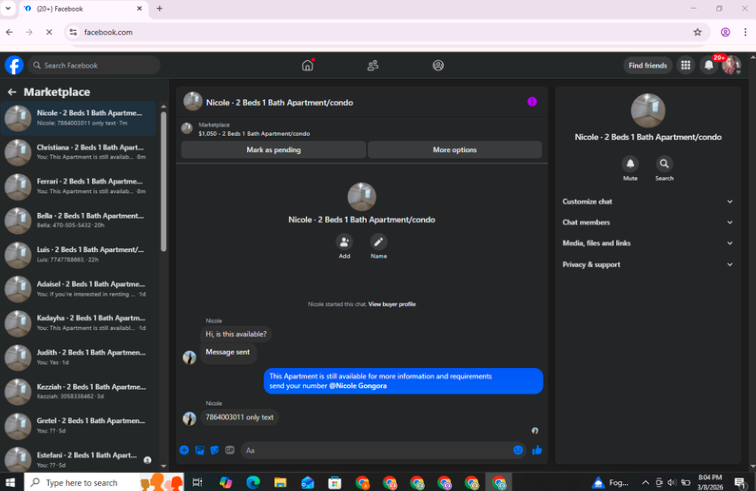Viewport: 756px width, 491px height.
Task: Expand Privacy & support section
Action: pyautogui.click(x=648, y=264)
